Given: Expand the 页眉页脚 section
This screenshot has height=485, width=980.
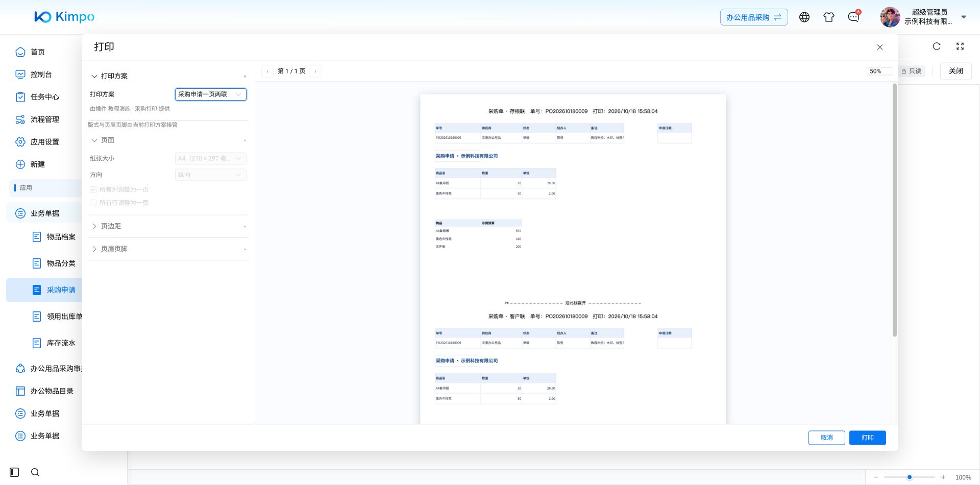Looking at the screenshot, I should (x=168, y=249).
